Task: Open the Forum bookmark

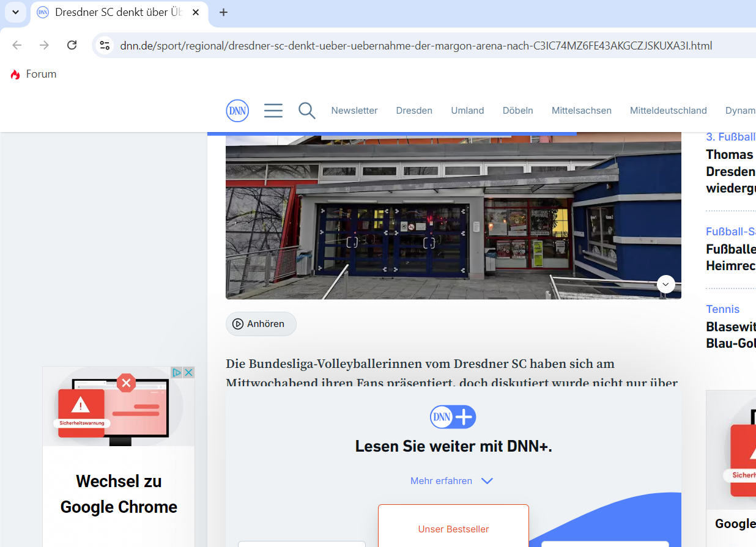Action: 34,74
